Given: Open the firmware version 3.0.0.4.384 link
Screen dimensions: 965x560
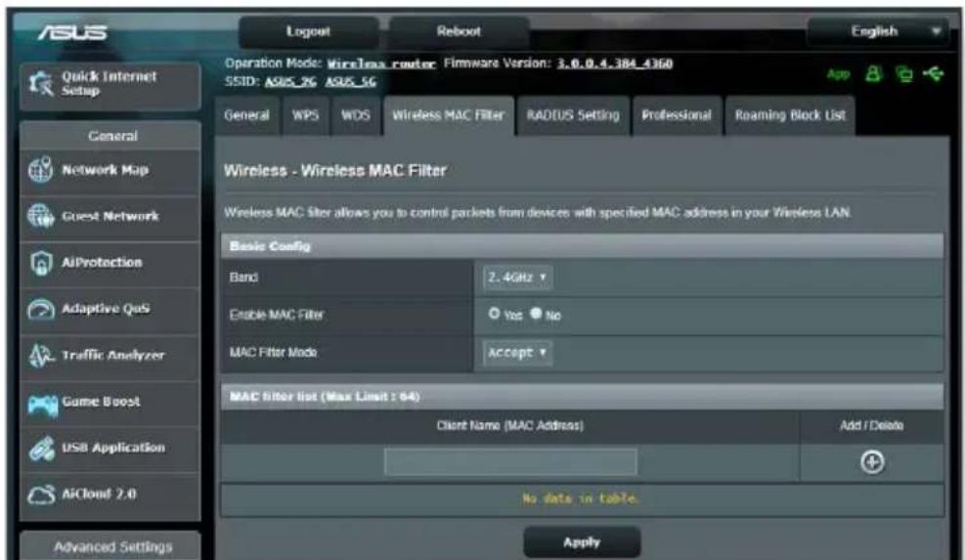Looking at the screenshot, I should coord(615,64).
